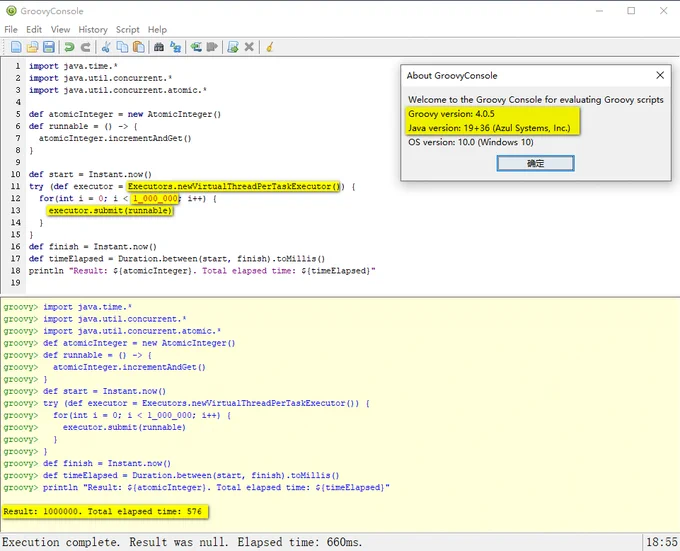This screenshot has width=680, height=551.
Task: Click 'def finish = Instant.now()' on editor line 16
Action: (x=93, y=247)
